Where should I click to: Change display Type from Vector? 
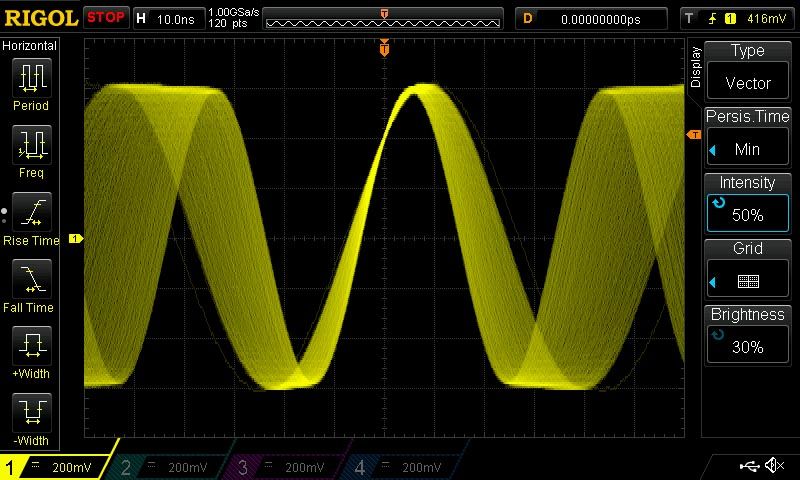pyautogui.click(x=747, y=72)
